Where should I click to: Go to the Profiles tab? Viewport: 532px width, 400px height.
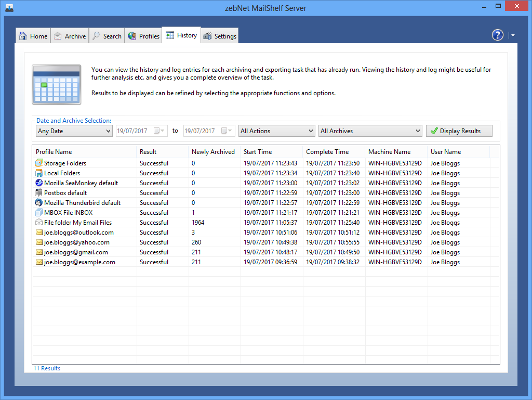143,36
